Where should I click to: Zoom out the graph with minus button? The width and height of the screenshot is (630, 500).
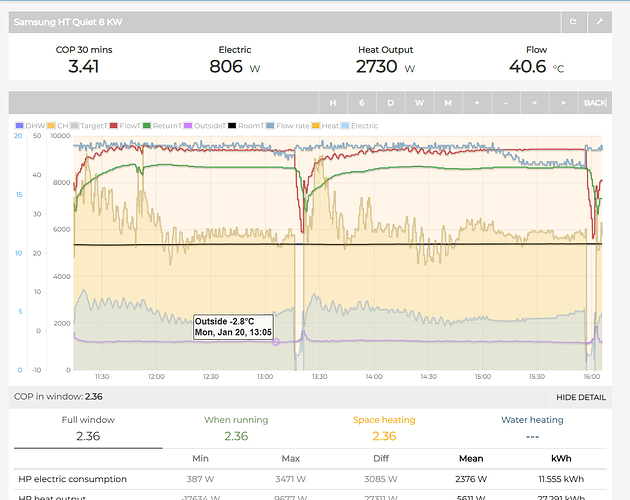506,103
